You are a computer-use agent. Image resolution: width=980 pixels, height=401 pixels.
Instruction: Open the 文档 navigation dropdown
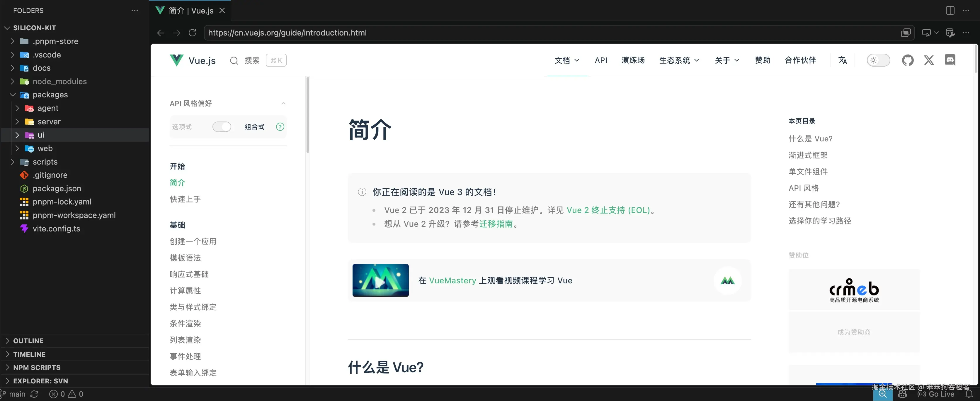click(x=567, y=60)
